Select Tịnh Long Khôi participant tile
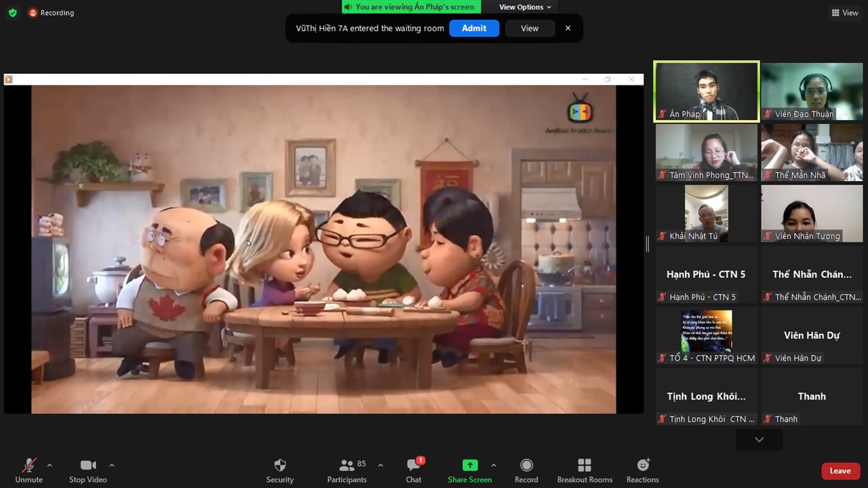Screen dimensions: 868x488 [706, 396]
